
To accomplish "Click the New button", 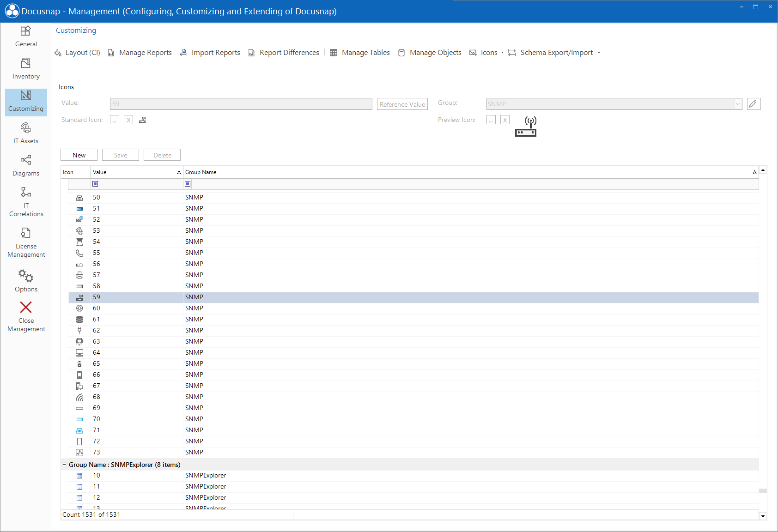I will (x=79, y=155).
